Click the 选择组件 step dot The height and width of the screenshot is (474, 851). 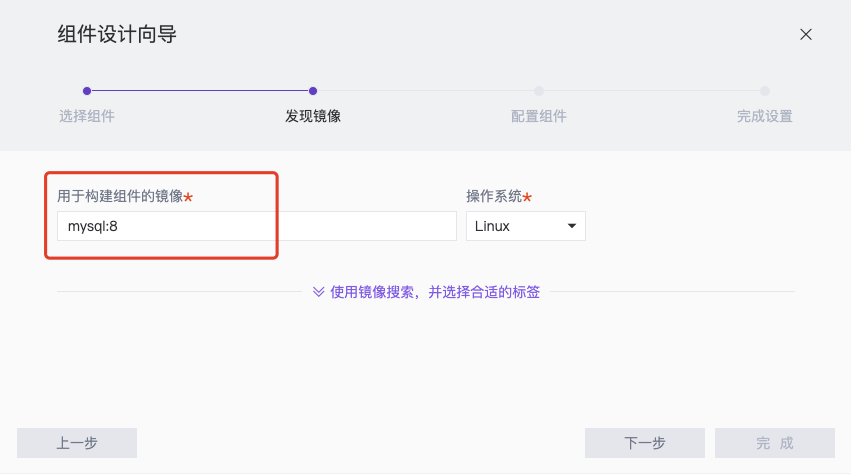point(87,91)
